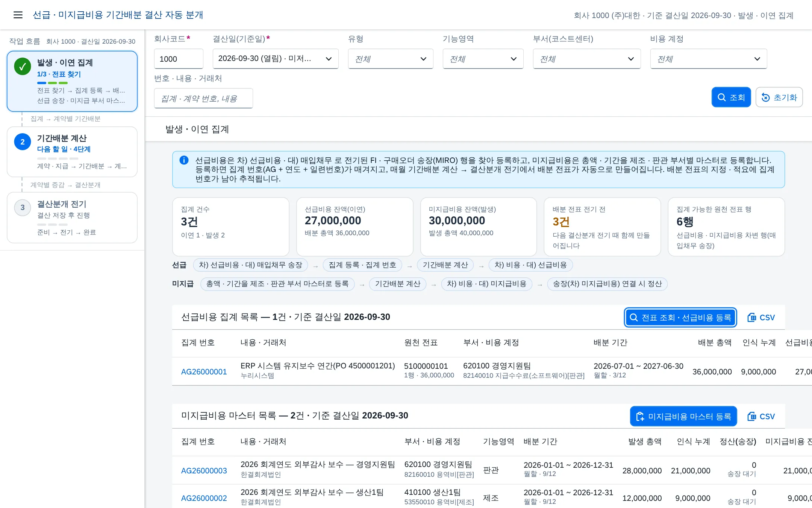Click the 미지급비용 잔액(발생) summary card
Screen dimensions: 812x508
tap(478, 227)
